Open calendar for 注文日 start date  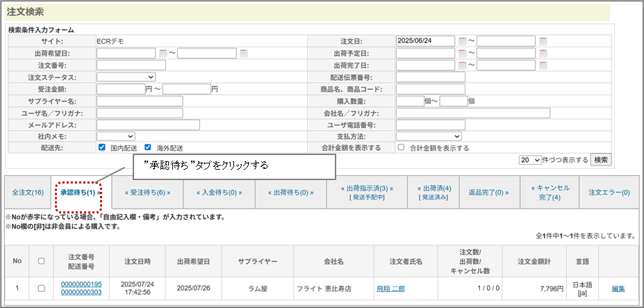(x=462, y=41)
